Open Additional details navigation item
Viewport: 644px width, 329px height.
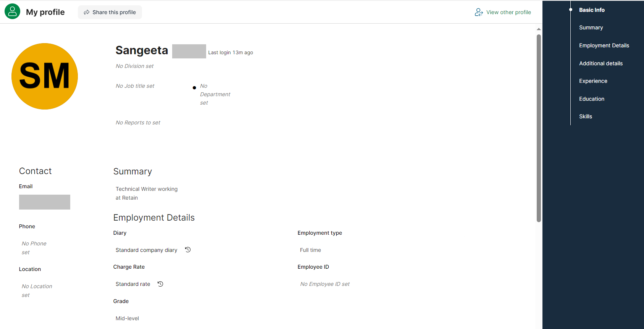(x=600, y=63)
